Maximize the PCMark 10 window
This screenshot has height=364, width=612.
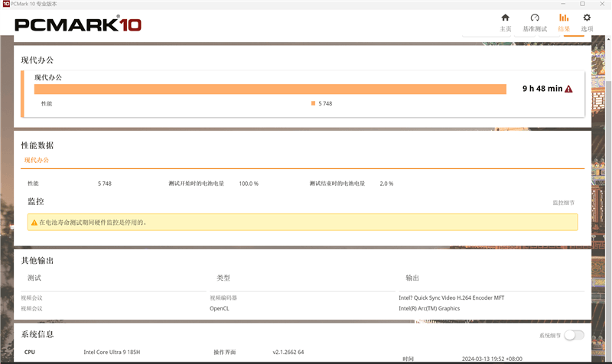coord(582,4)
